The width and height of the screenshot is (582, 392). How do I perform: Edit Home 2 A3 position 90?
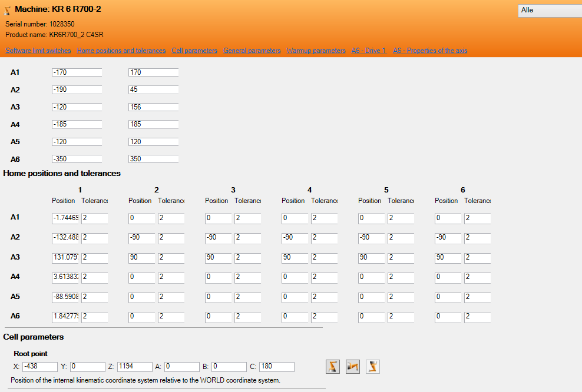[142, 257]
